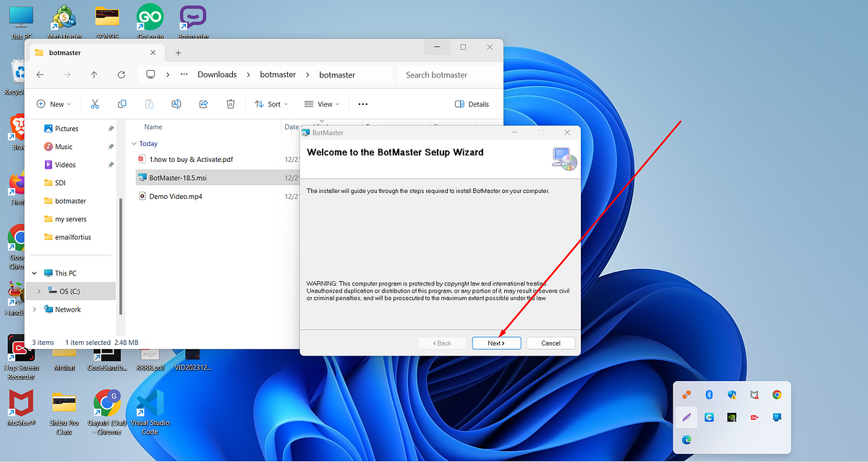Open the Shibu Pro Class desktop folder
The width and height of the screenshot is (868, 462).
coord(64,412)
